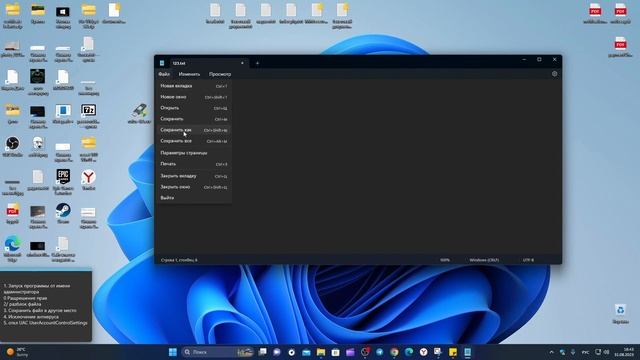This screenshot has height=360, width=640.
Task: Open the Chat taskbar icon
Action: pyautogui.click(x=277, y=352)
